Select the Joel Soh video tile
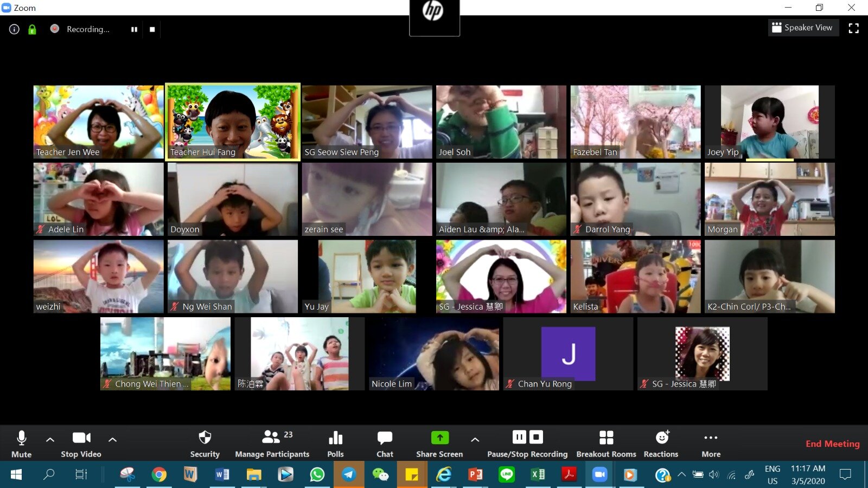 click(x=501, y=122)
